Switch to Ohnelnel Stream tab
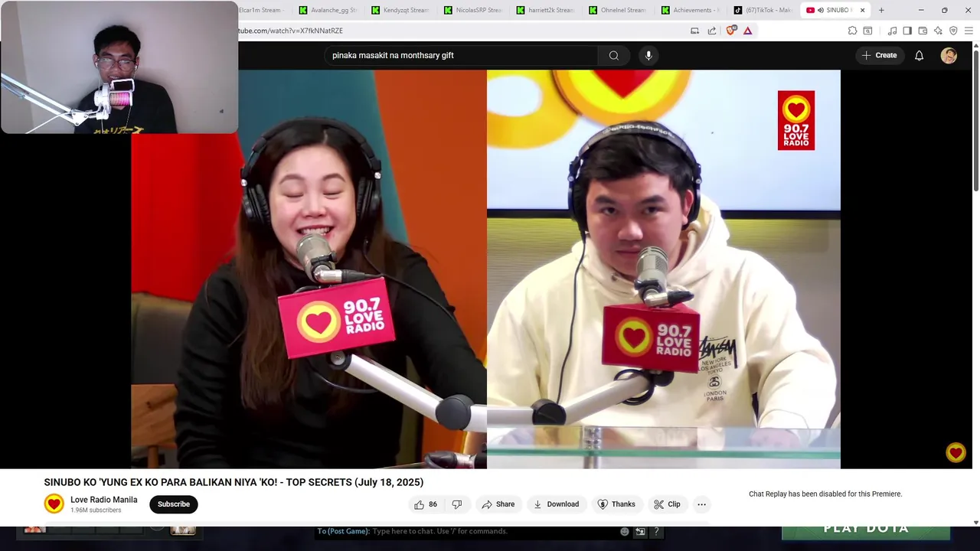 618,10
